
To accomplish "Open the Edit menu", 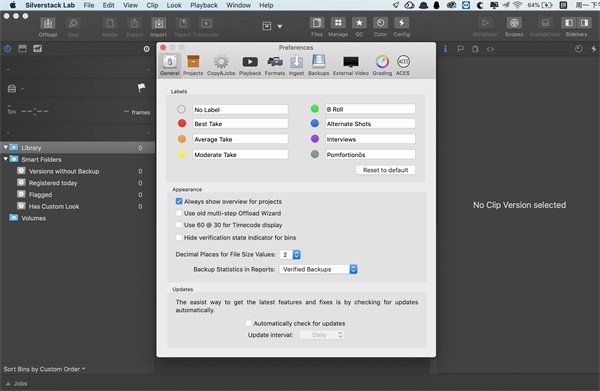I will pos(109,5).
